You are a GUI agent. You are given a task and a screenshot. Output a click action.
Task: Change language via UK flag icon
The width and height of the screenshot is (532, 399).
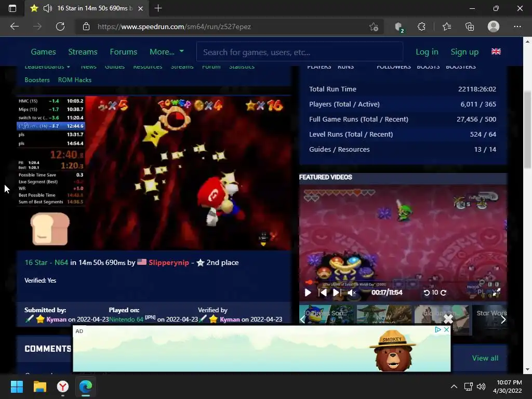tap(496, 51)
